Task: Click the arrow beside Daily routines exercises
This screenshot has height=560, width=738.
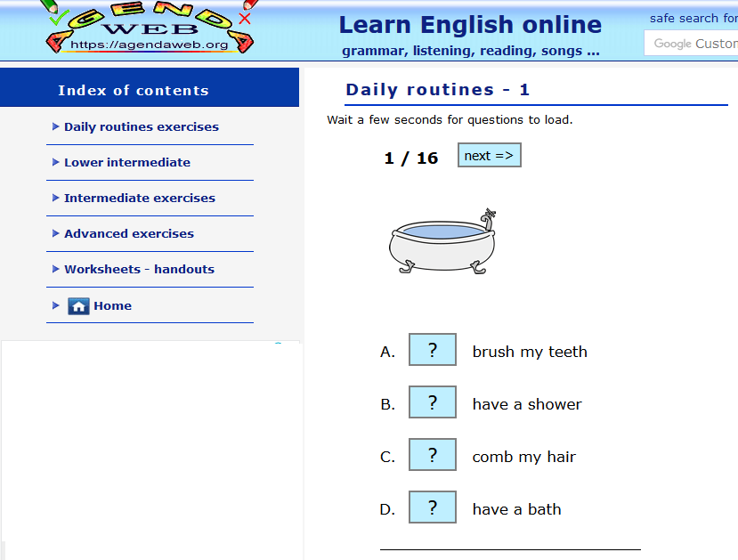Action: 56,126
